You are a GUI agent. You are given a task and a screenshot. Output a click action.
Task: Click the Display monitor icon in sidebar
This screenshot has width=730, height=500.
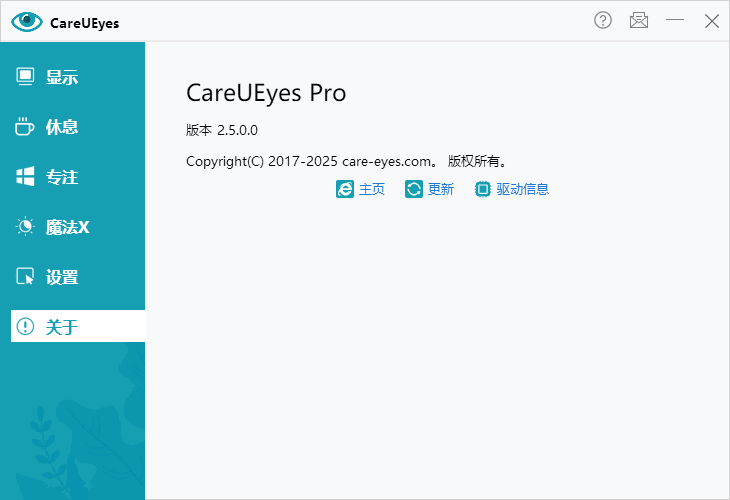click(x=26, y=77)
